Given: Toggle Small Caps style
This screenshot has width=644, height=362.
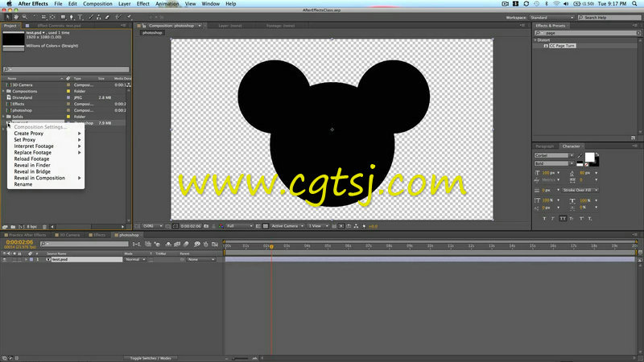Looking at the screenshot, I should coord(572,218).
